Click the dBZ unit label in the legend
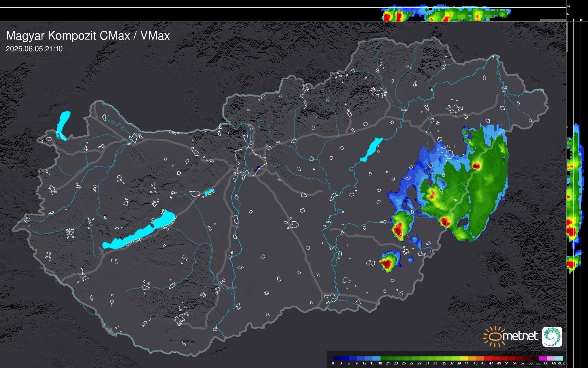The width and height of the screenshot is (588, 368). (561, 363)
